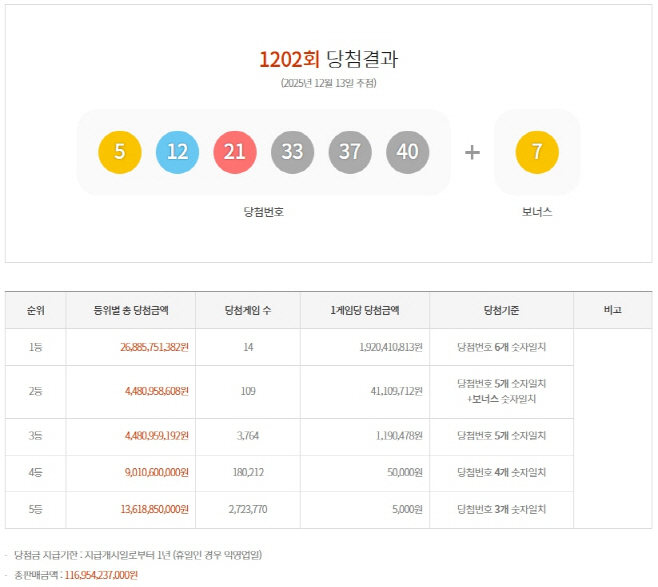The height and width of the screenshot is (587, 658).
Task: Click the 1게임당 당첨금액 column header
Action: tap(365, 310)
